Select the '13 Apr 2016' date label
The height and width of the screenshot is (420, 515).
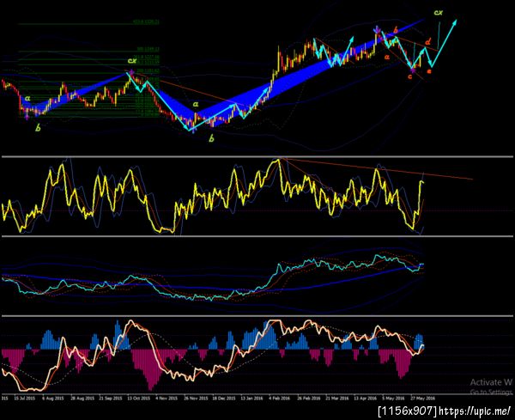point(366,398)
